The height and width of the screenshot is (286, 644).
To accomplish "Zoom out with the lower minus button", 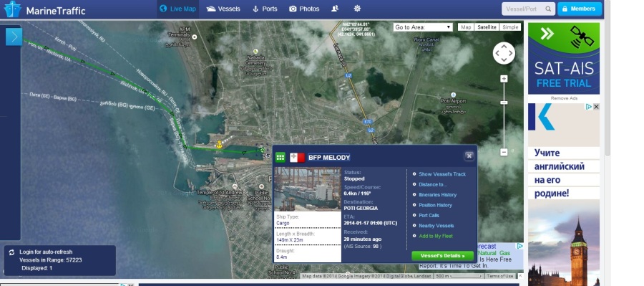I will point(504,152).
